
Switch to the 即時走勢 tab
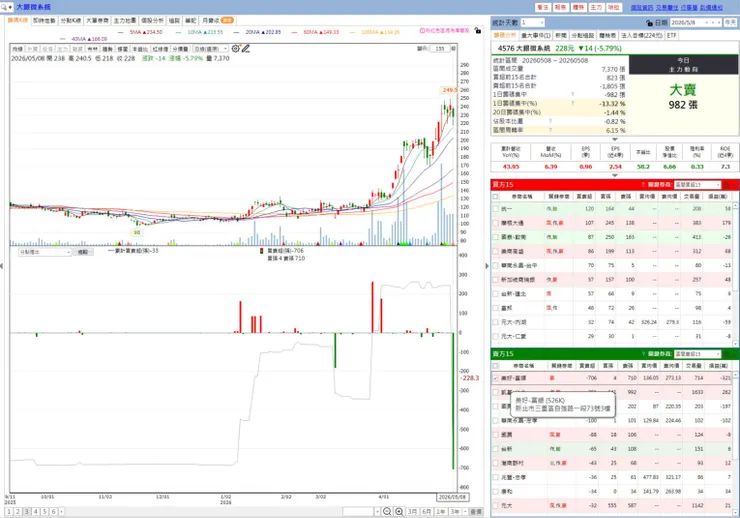coord(44,20)
